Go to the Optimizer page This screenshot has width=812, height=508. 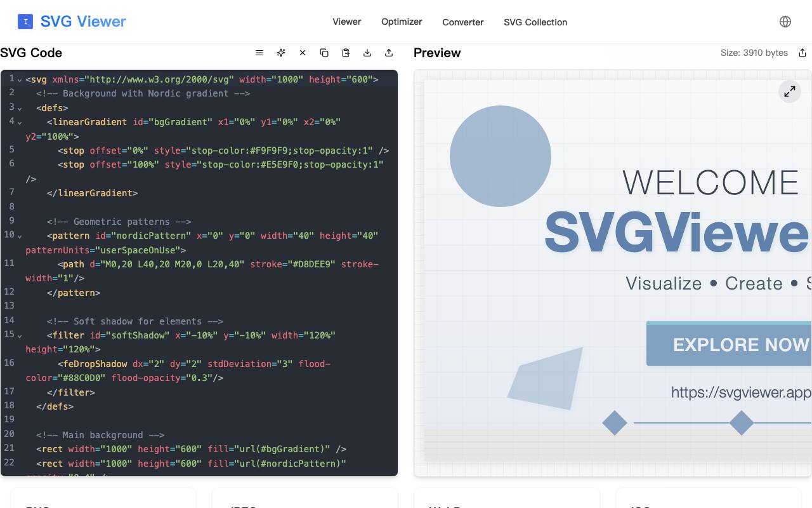tap(402, 22)
